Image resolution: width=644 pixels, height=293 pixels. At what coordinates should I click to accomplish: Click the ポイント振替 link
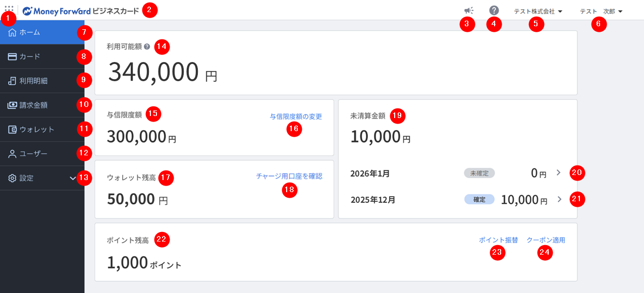coord(498,240)
